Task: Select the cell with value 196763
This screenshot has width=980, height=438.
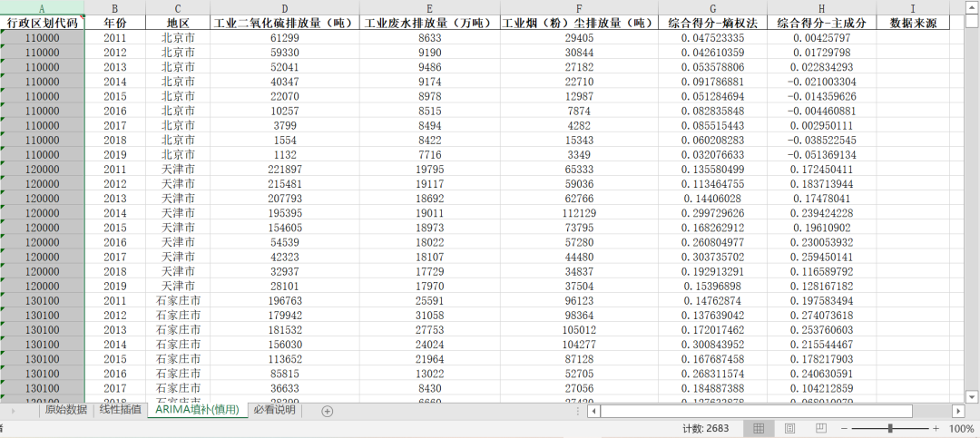Action: click(285, 300)
